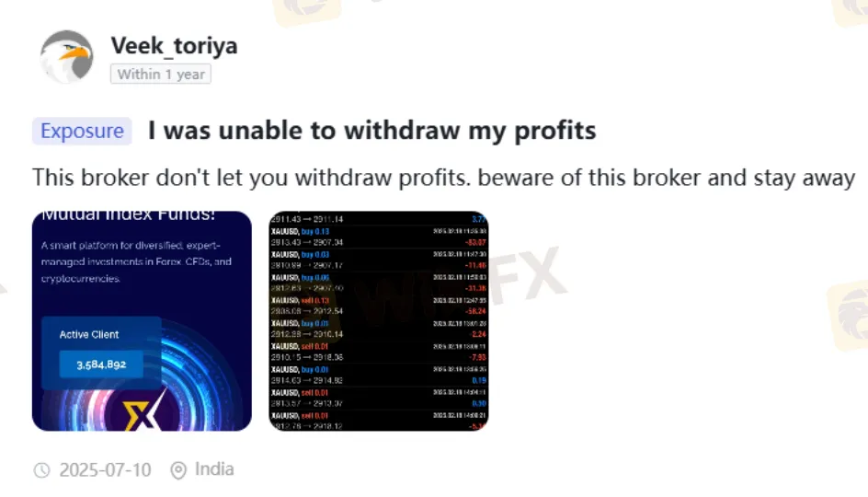Open the XAUUSD trade history thumbnail
The height and width of the screenshot is (497, 868).
coord(379,321)
